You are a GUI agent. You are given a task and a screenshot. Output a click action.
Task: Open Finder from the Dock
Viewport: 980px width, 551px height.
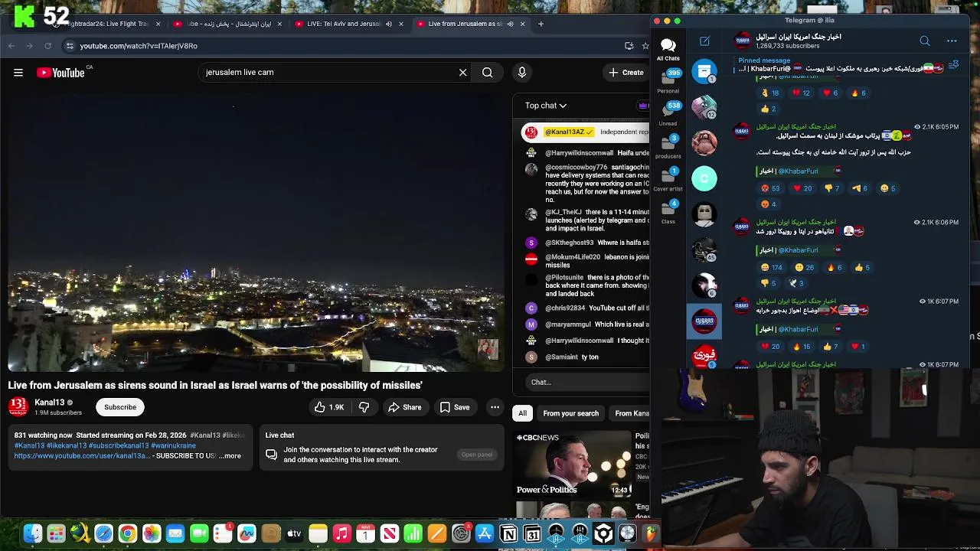point(33,533)
